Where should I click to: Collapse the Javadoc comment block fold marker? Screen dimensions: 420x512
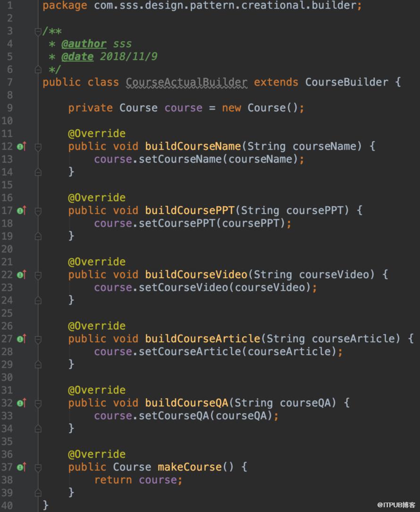38,31
